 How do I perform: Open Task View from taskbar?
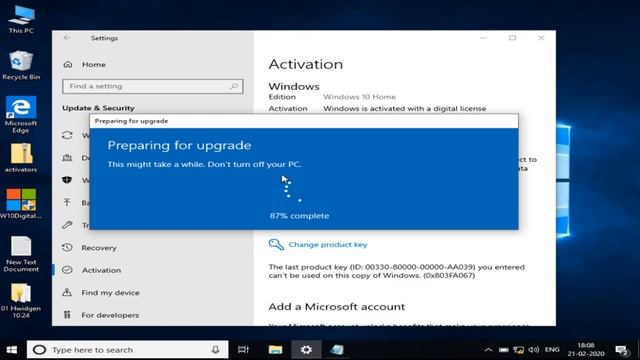pos(244,350)
